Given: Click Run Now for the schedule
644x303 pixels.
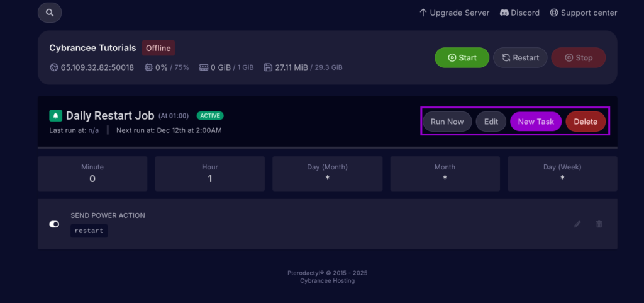Looking at the screenshot, I should coord(447,122).
